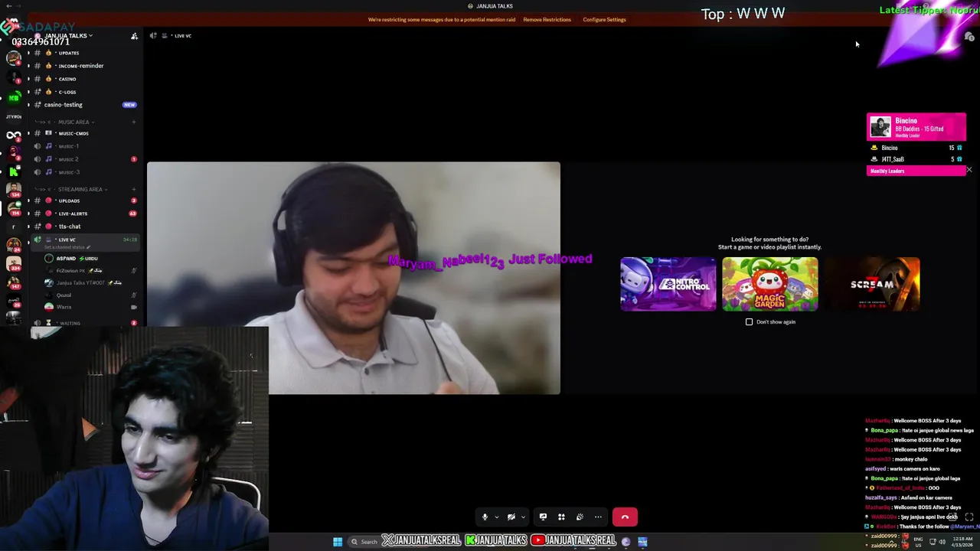Open the green K server icon
Image resolution: width=980 pixels, height=551 pixels.
click(14, 171)
